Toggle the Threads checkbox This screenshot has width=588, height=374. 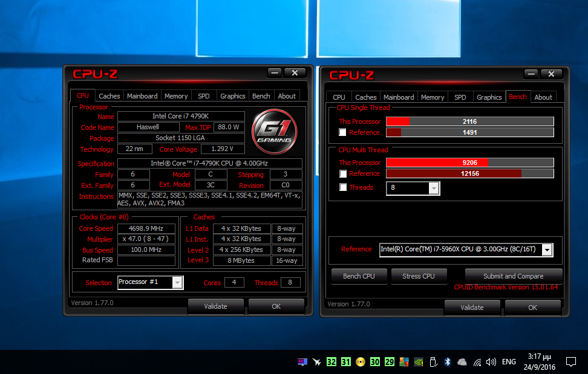[343, 187]
